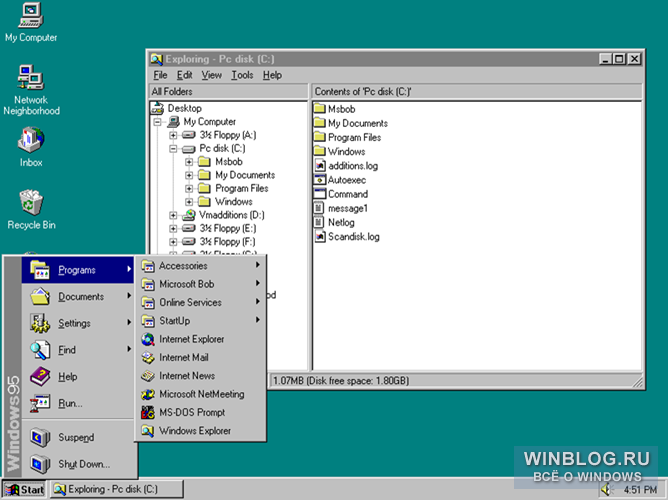Select the additions.log file icon
This screenshot has height=500, width=668.
(320, 165)
